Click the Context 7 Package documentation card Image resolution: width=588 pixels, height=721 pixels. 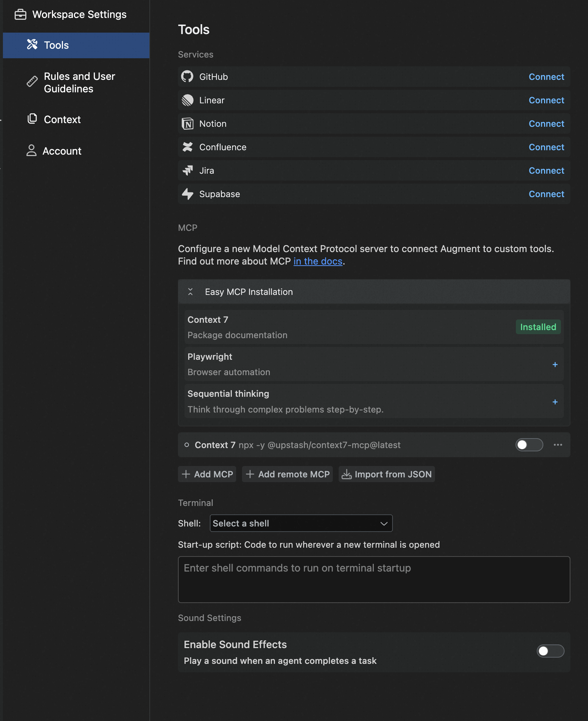click(374, 327)
